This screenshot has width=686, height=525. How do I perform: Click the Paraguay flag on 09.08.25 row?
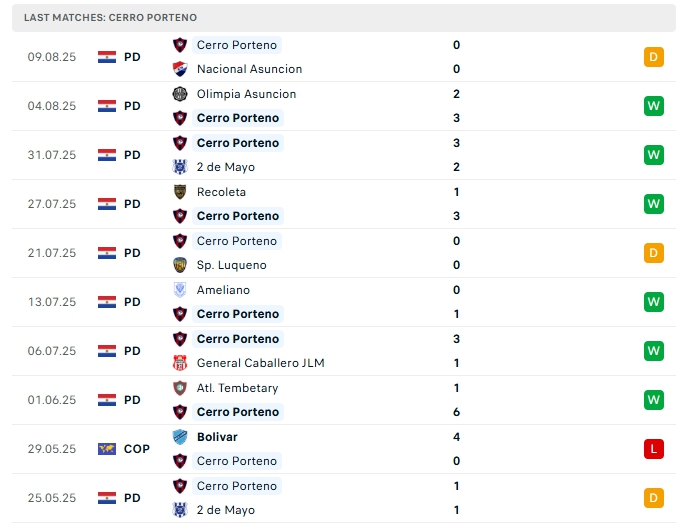[107, 57]
